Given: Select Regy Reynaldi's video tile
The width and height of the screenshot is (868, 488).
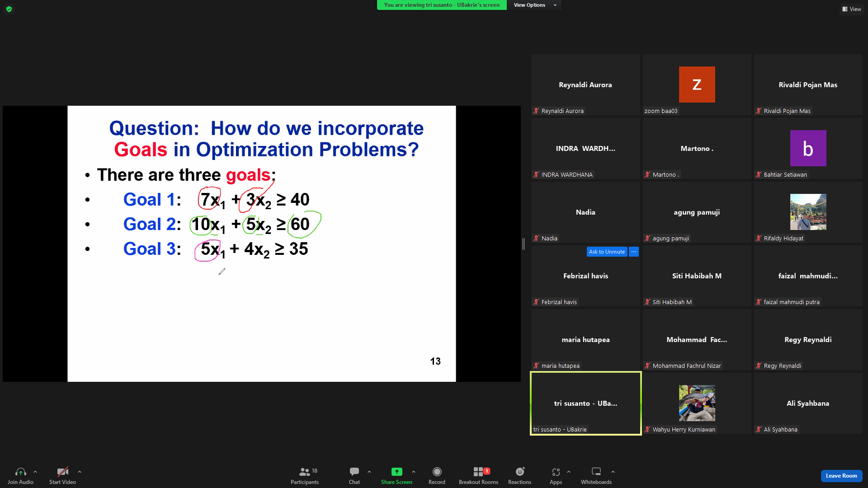Looking at the screenshot, I should [808, 340].
